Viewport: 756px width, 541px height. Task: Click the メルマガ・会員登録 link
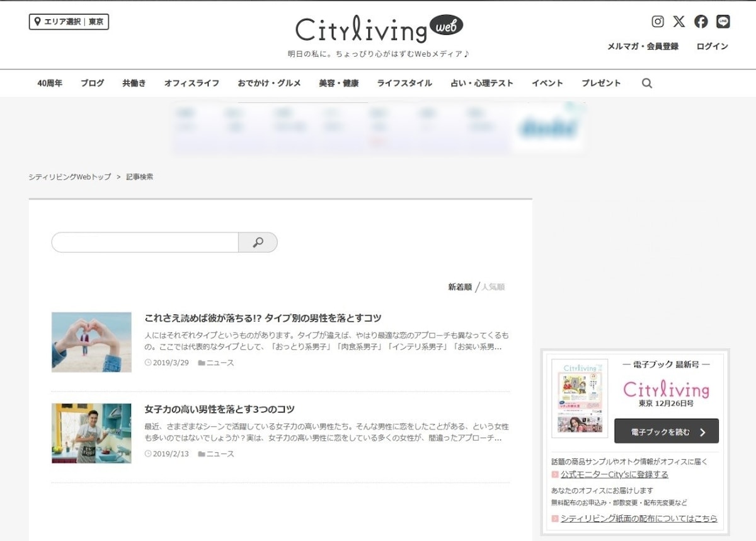click(x=643, y=47)
